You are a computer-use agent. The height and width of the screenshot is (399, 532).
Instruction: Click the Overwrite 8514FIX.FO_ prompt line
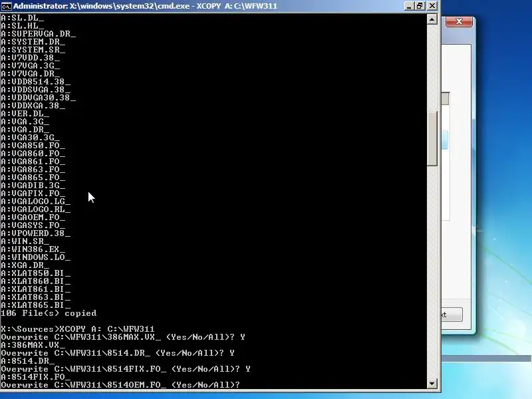(x=126, y=369)
